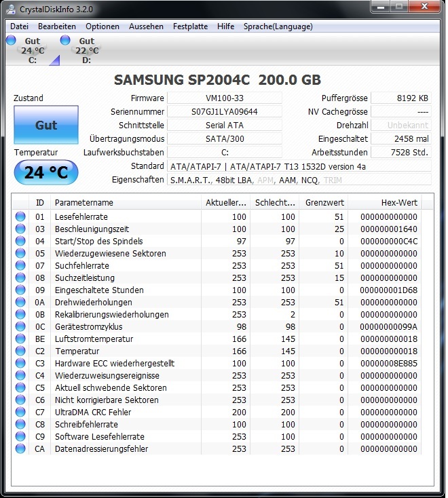Click the Hex-Wert column header

tap(385, 203)
